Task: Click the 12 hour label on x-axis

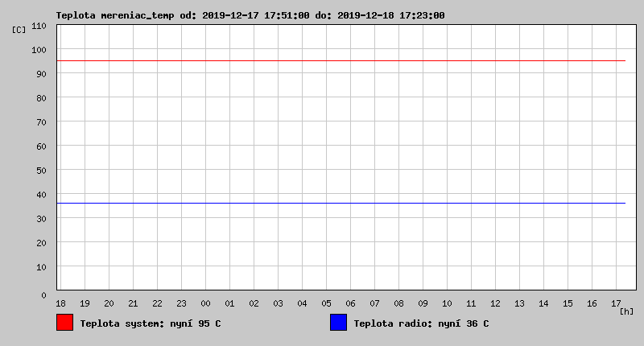Action: click(x=495, y=303)
